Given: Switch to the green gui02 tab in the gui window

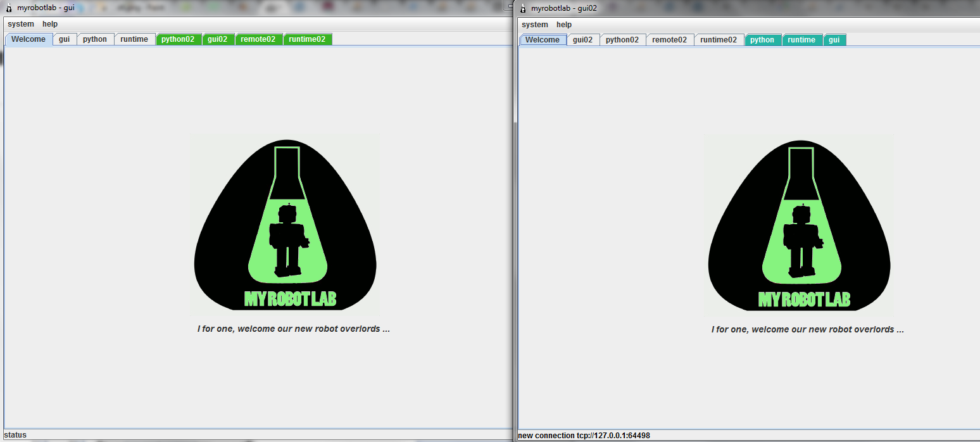Looking at the screenshot, I should coord(218,39).
